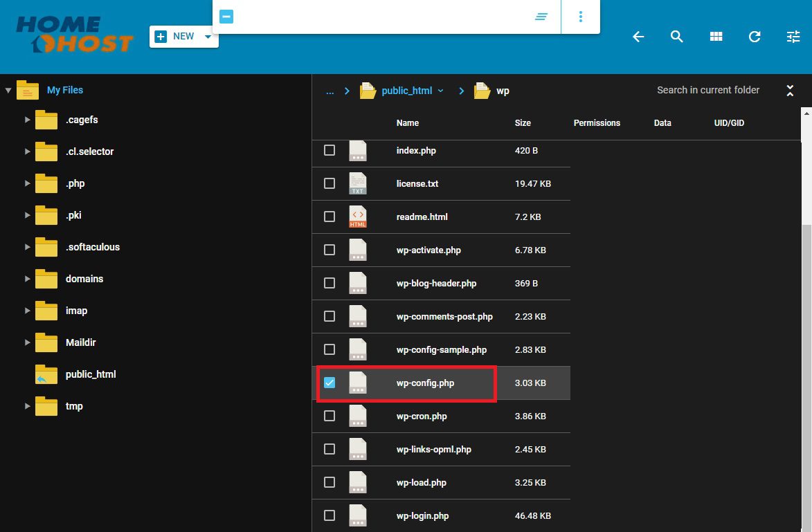Go to public_html in breadcrumb
Viewport: 812px width, 532px height.
coord(406,91)
